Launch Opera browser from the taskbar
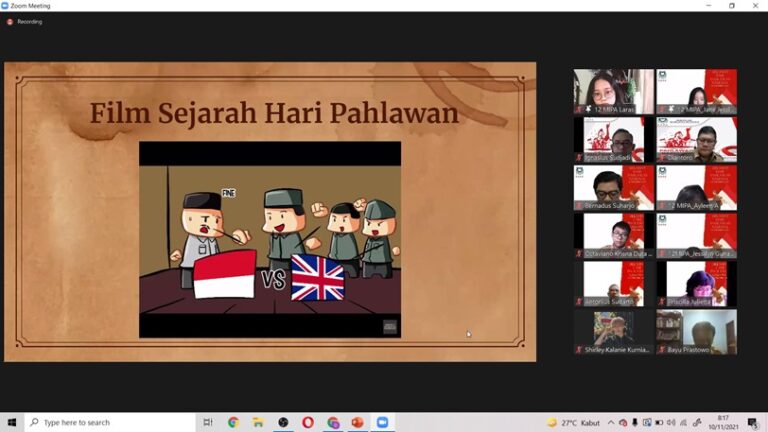Screen dimensions: 768x432 pyautogui.click(x=308, y=422)
